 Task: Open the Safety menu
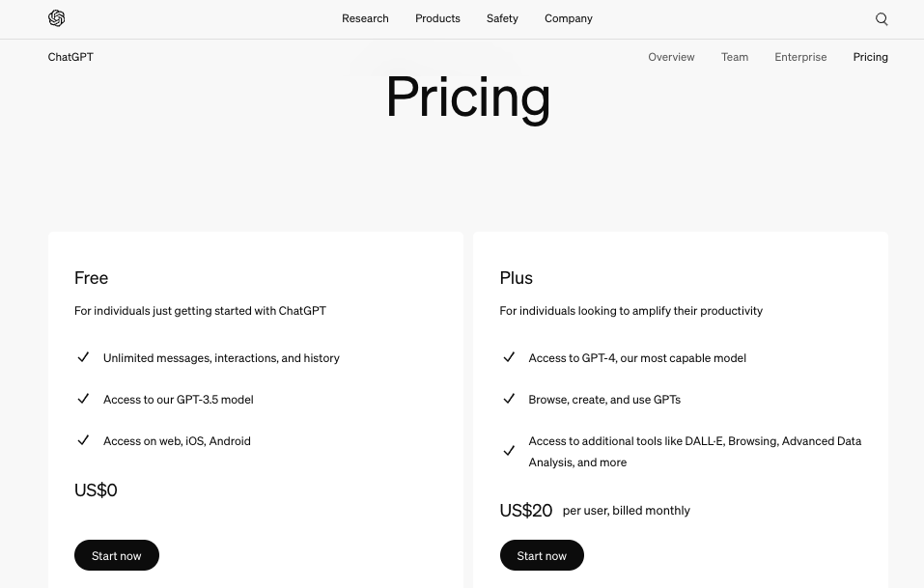tap(503, 18)
